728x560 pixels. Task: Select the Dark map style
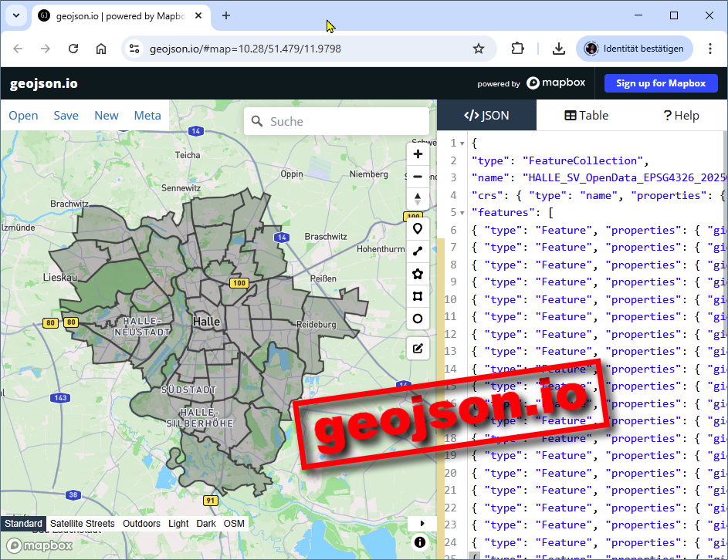click(206, 523)
